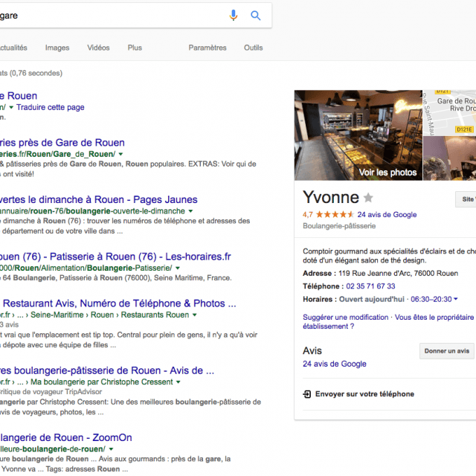The height and width of the screenshot is (476, 476).
Task: Expand dropdown arrow next to Traduire cette page
Action: pos(11,107)
